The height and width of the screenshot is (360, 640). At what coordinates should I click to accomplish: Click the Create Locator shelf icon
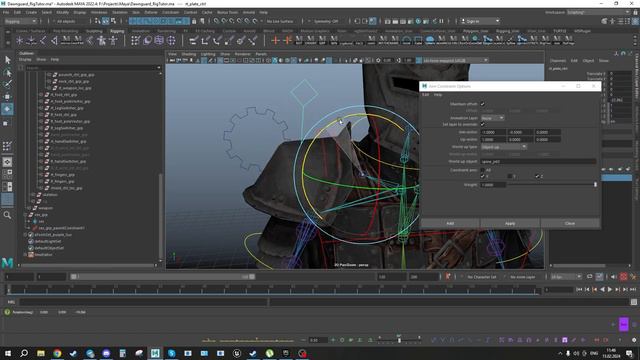[x=19, y=40]
